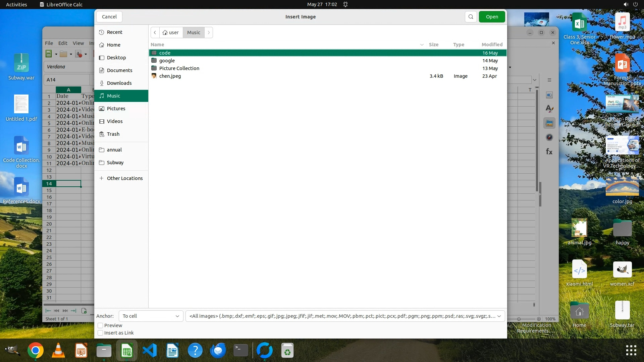Select Pictures in the places sidebar

coord(116,109)
